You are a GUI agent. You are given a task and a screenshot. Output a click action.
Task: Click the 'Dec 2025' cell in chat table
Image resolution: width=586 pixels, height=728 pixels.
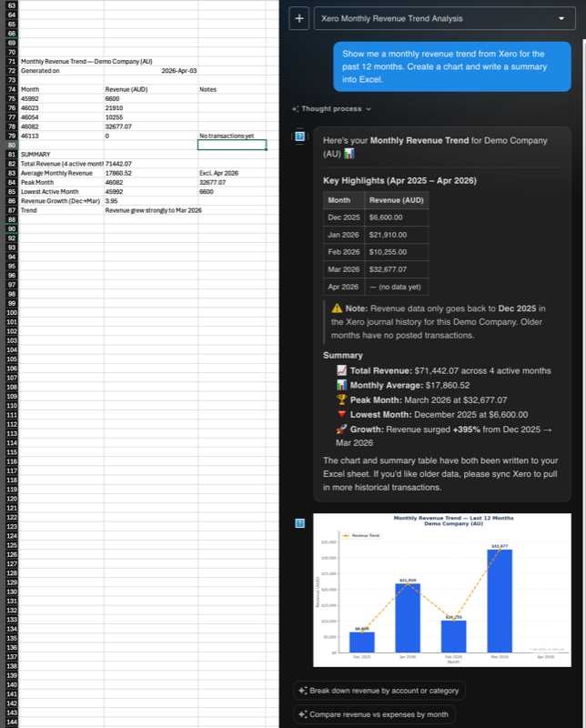(x=344, y=217)
